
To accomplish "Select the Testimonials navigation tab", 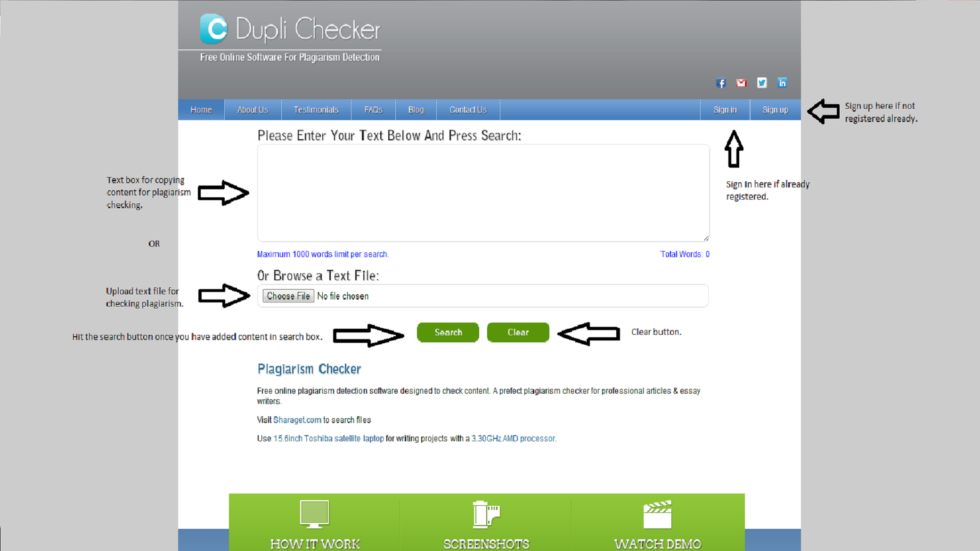I will pyautogui.click(x=316, y=110).
